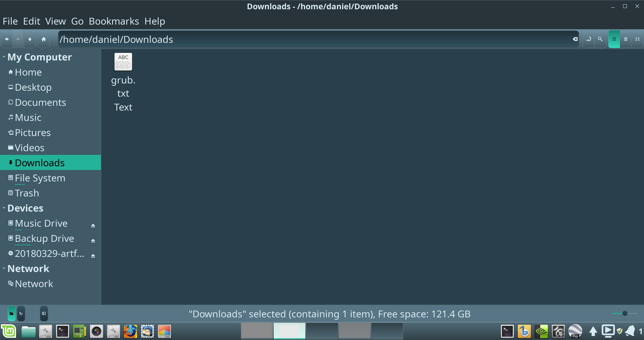Open the terminal launcher beside the first disk-wrench icon
This screenshot has width=644, height=340.
62,331
